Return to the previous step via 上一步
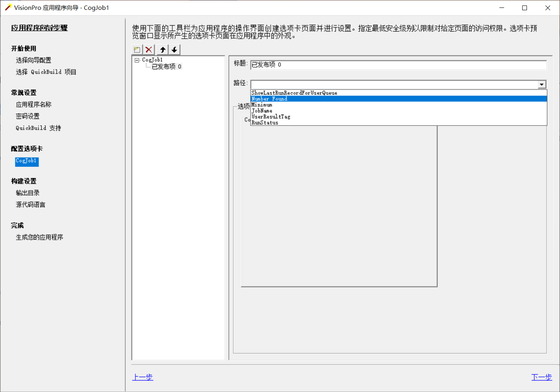Viewport: 560px width, 392px height. pos(142,377)
